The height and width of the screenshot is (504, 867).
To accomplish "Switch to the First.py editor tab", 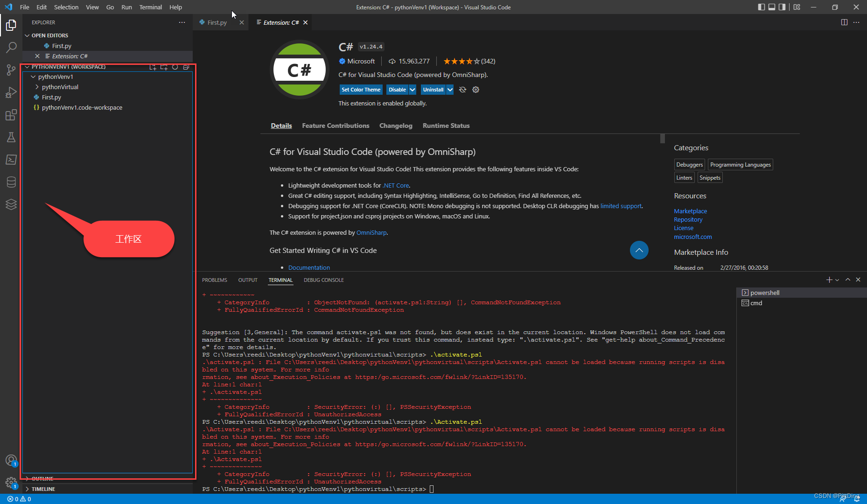I will click(x=217, y=22).
